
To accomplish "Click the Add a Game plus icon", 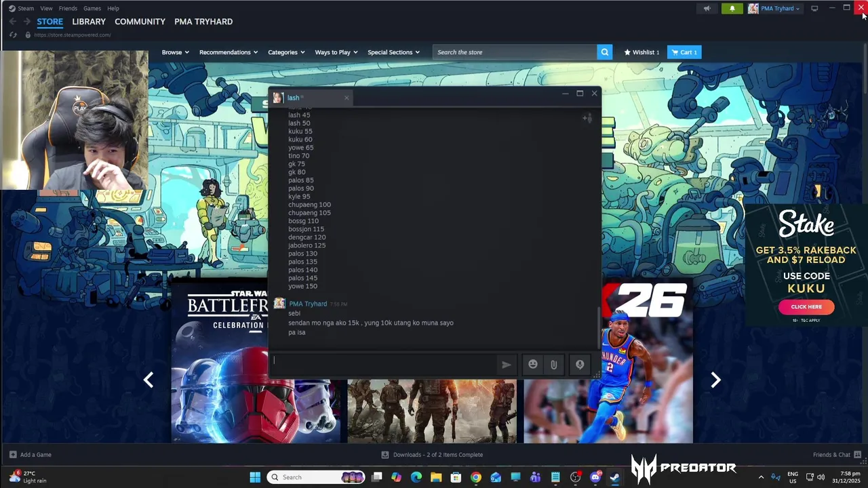I will pyautogui.click(x=13, y=455).
